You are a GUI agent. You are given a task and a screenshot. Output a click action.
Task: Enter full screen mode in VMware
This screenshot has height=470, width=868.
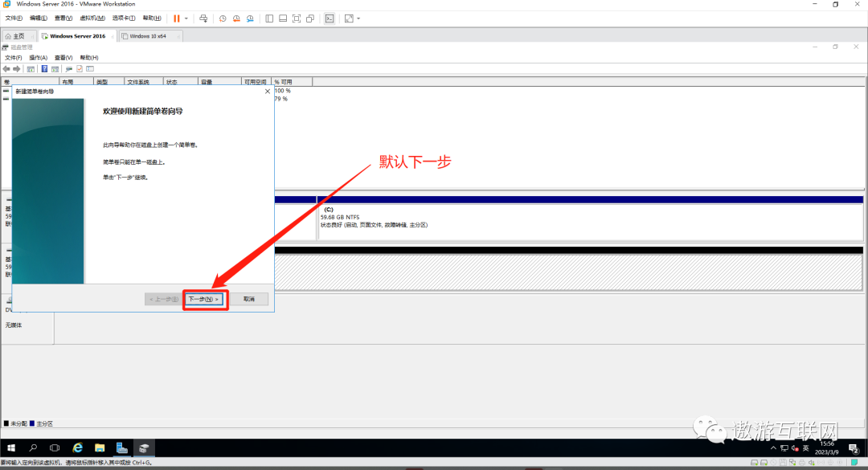coord(297,18)
